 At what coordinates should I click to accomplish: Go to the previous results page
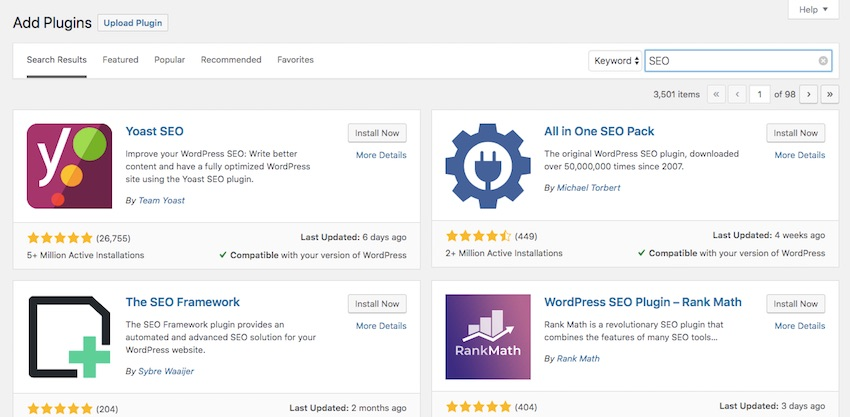[737, 94]
